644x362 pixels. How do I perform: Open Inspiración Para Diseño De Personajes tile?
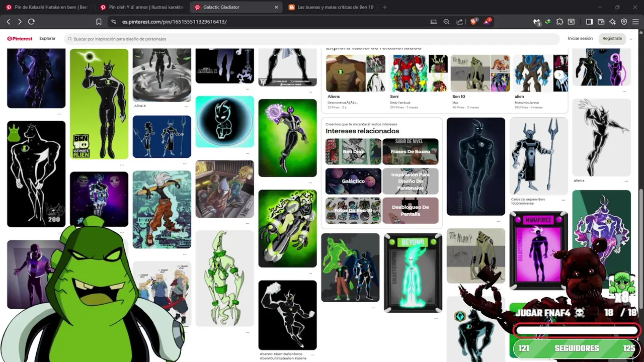click(x=411, y=181)
